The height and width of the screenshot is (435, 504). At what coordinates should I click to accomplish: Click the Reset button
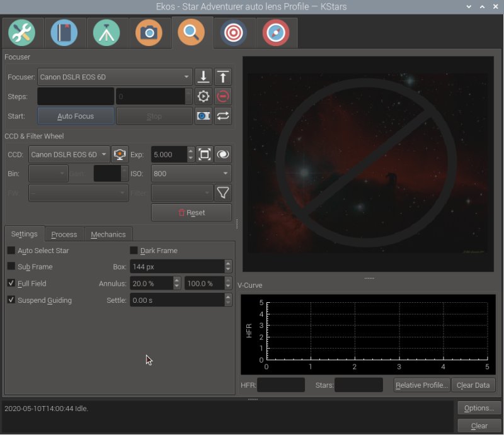point(192,213)
